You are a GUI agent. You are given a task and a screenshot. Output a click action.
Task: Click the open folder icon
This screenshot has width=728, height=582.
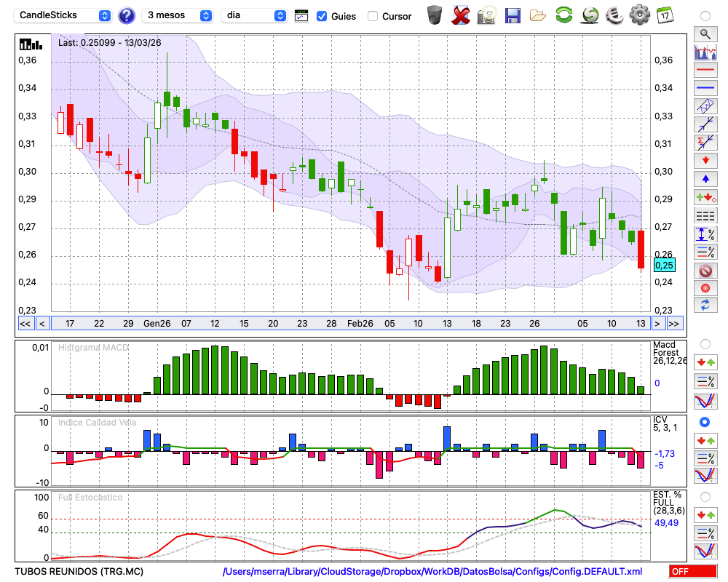coord(538,16)
